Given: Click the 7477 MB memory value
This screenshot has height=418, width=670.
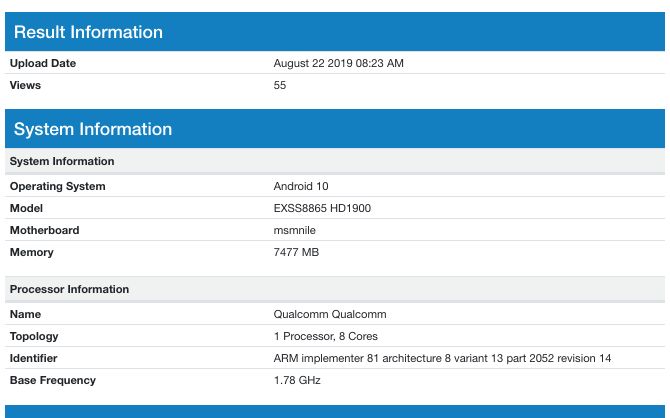Looking at the screenshot, I should [296, 253].
